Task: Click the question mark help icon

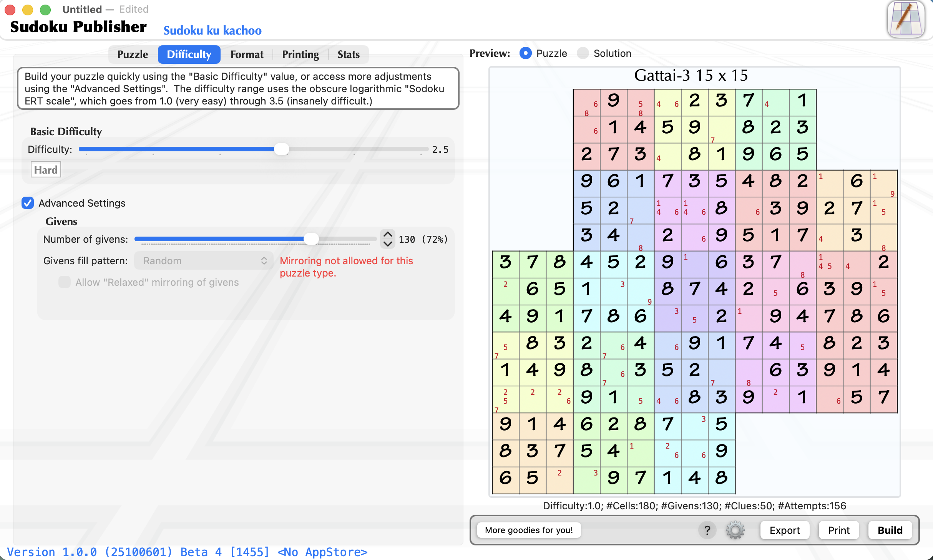Action: click(707, 530)
